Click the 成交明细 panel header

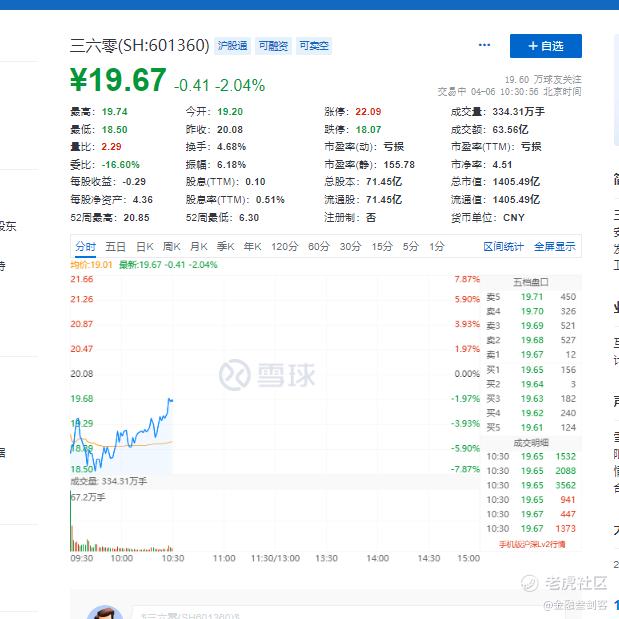click(x=531, y=443)
